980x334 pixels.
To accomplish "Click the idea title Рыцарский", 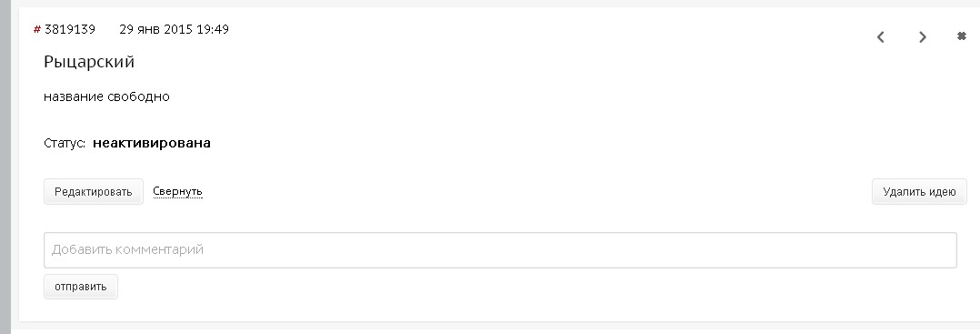I will [89, 62].
